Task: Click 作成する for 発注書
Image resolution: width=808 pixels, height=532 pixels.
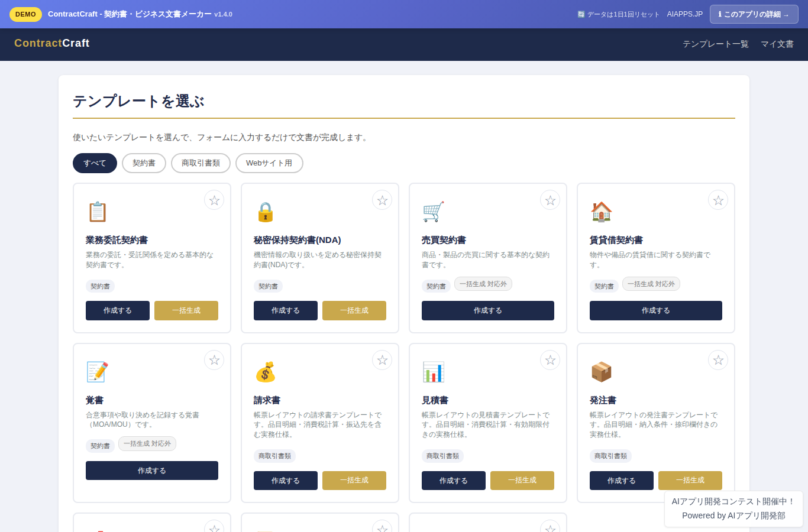Action: [622, 481]
